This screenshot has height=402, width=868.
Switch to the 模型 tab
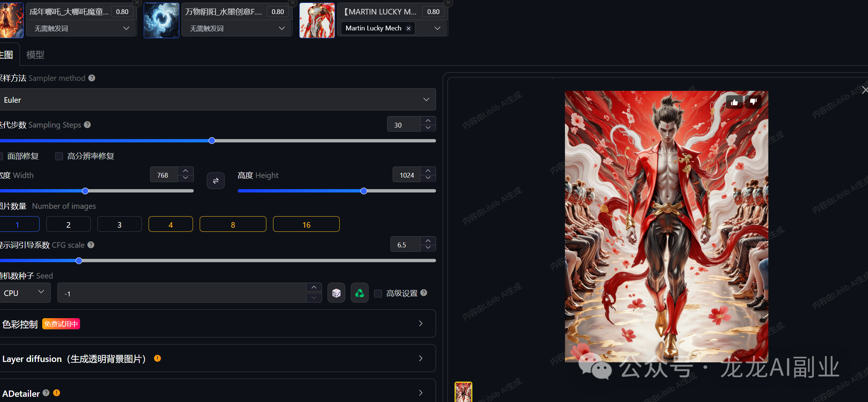click(x=35, y=55)
